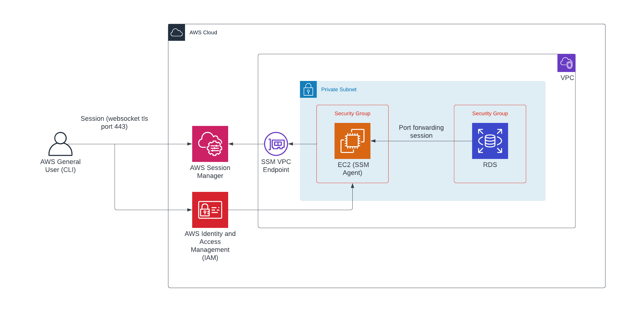The width and height of the screenshot is (644, 325).
Task: Select the blue RDS database icon
Action: click(490, 141)
